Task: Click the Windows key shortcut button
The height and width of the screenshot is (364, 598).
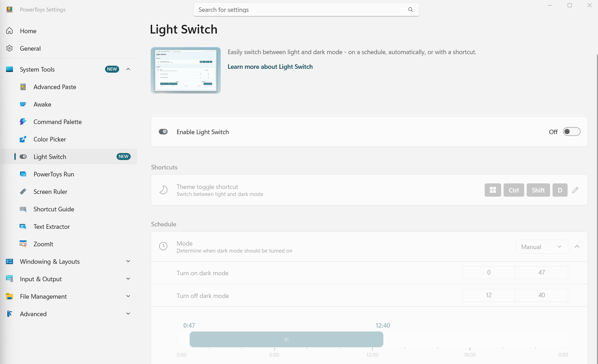Action: (x=493, y=190)
